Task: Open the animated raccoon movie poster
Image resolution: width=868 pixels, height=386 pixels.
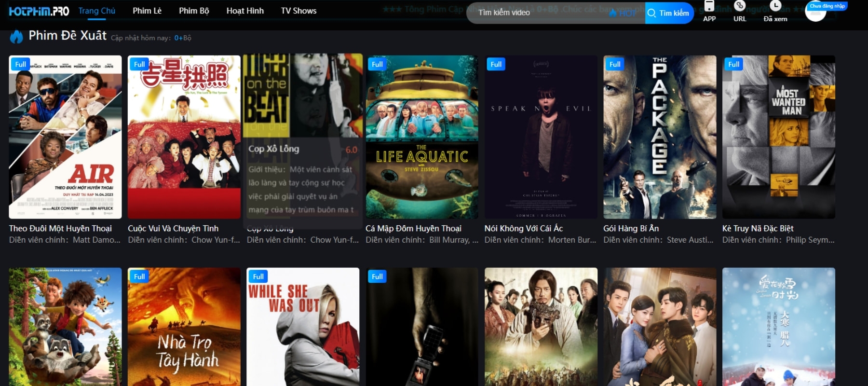Action: [x=65, y=327]
